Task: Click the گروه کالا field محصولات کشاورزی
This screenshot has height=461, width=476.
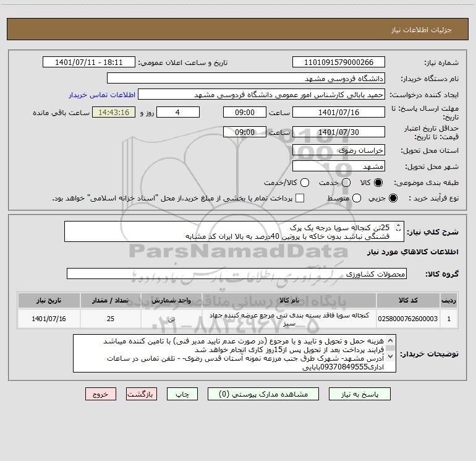Action: pyautogui.click(x=237, y=274)
